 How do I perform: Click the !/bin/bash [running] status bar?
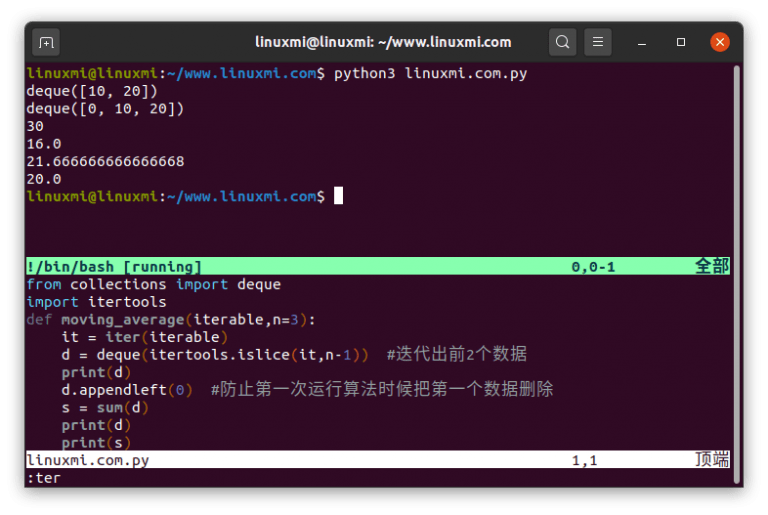pyautogui.click(x=378, y=267)
